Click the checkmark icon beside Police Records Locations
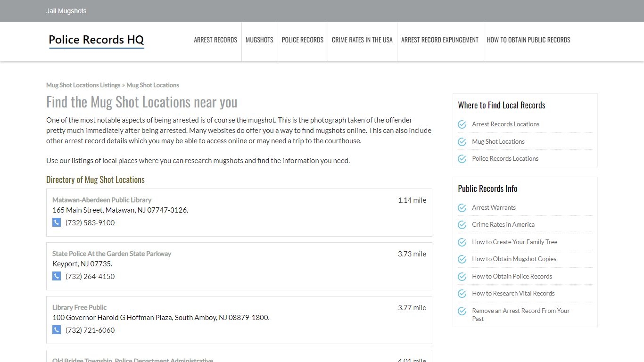 462,159
